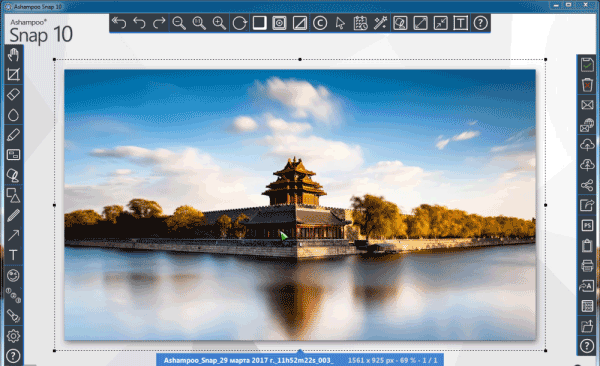Select the Hand pan tool
Image resolution: width=600 pixels, height=366 pixels.
click(13, 55)
